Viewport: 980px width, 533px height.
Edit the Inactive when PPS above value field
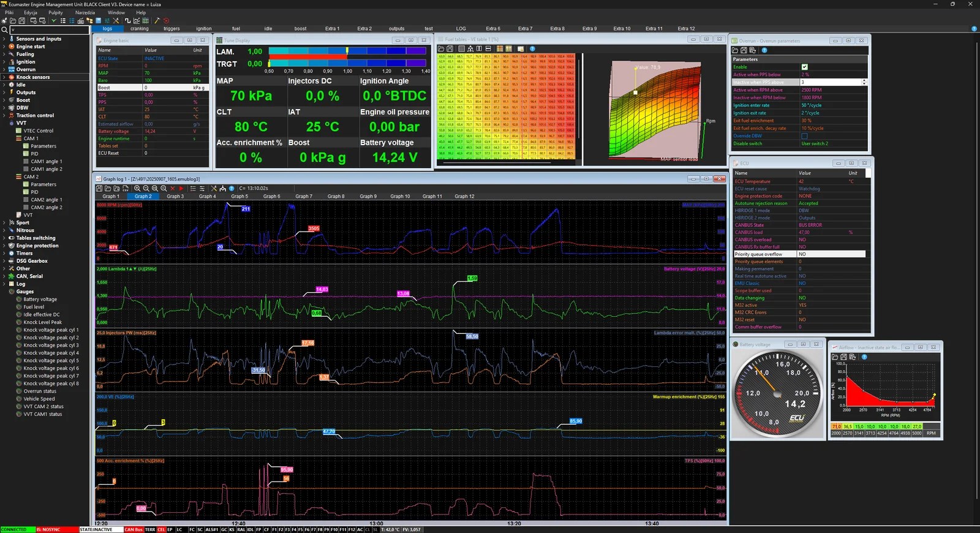(x=831, y=82)
